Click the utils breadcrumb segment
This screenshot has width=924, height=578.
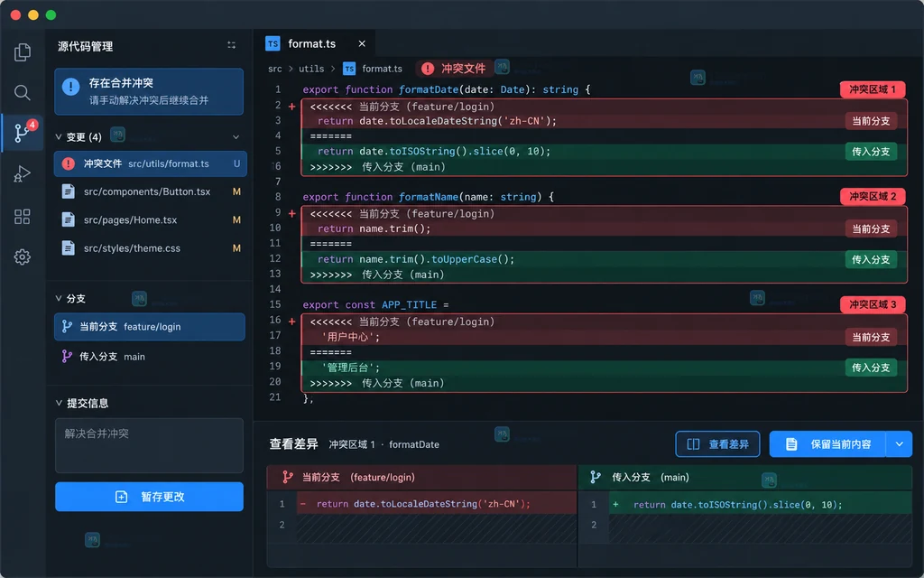311,69
